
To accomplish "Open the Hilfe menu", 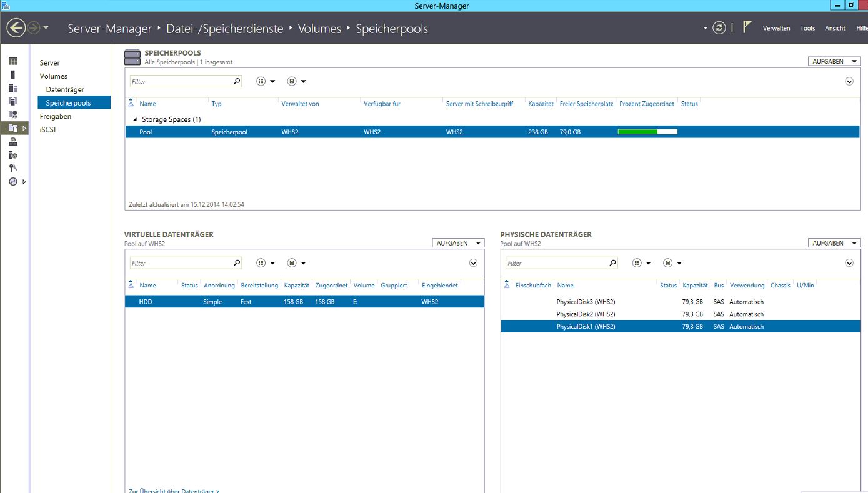I will click(x=862, y=28).
